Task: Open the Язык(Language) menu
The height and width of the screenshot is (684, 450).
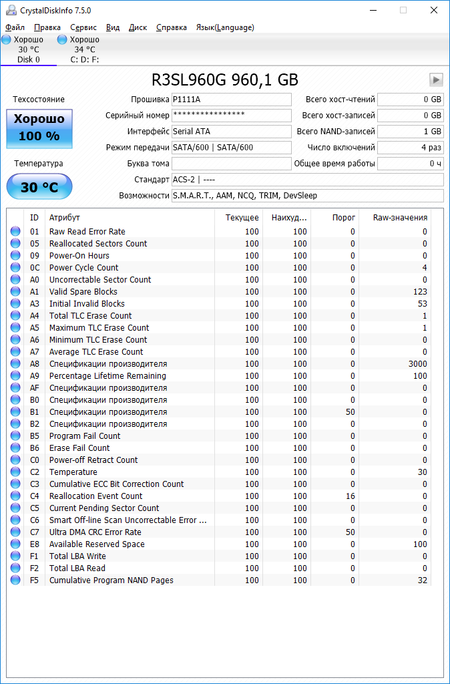Action: tap(225, 27)
